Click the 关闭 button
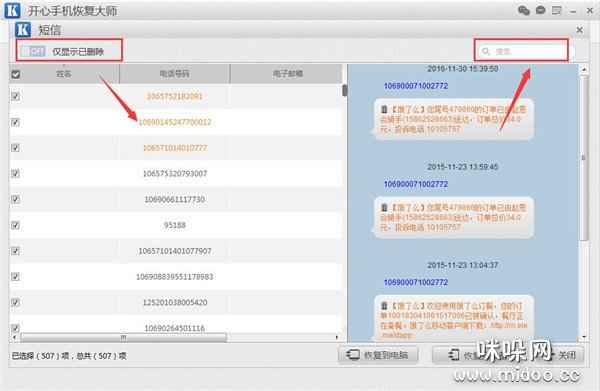This screenshot has height=391, width=600. [x=567, y=355]
